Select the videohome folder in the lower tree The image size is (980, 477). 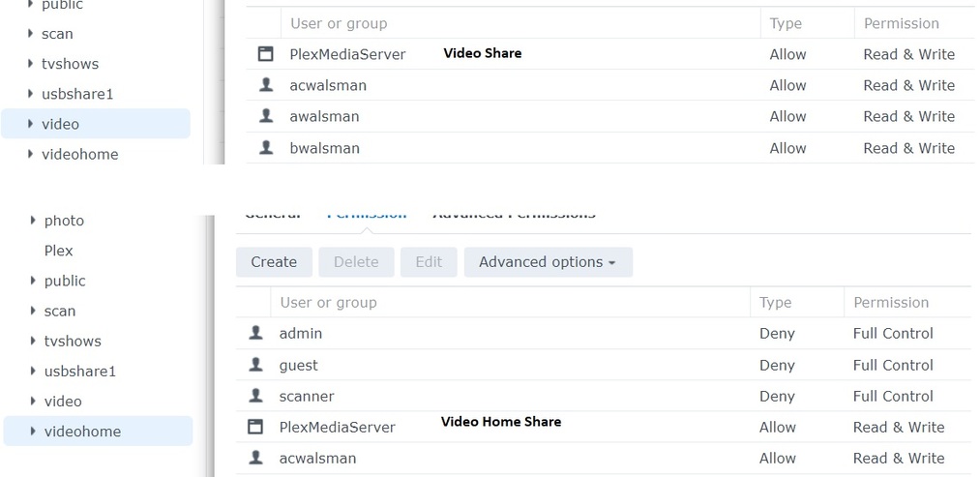(x=82, y=432)
